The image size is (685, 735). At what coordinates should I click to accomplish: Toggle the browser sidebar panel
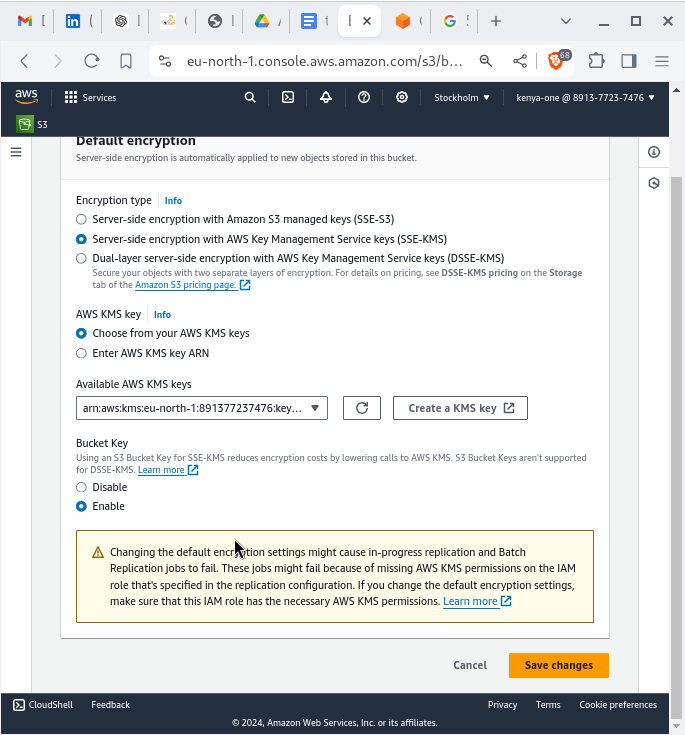(629, 61)
